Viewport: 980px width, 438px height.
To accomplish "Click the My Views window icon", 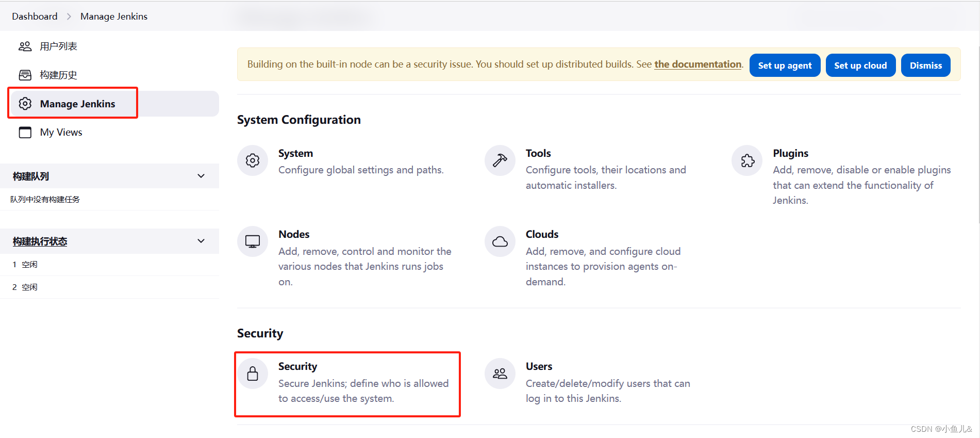I will (x=25, y=133).
